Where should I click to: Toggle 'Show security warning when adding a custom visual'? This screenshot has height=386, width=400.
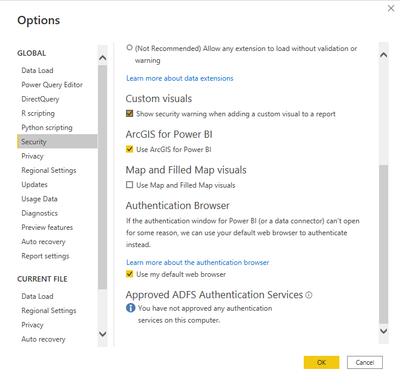130,114
